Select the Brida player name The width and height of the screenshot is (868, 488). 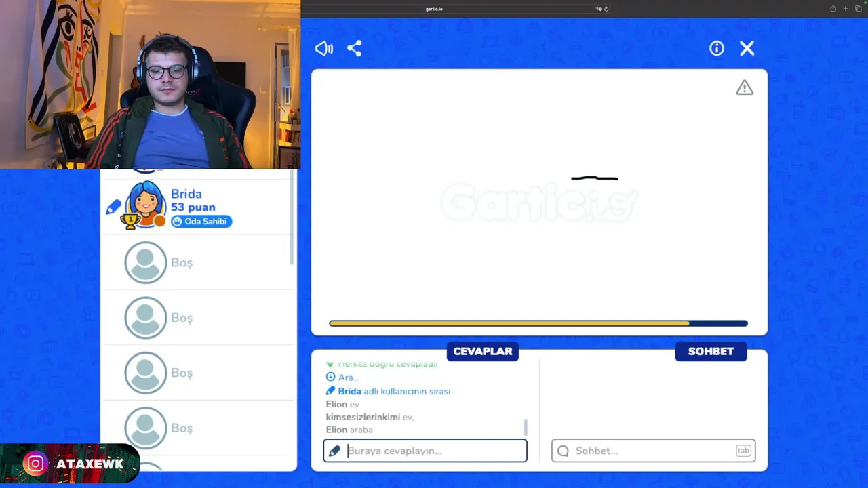pyautogui.click(x=186, y=194)
